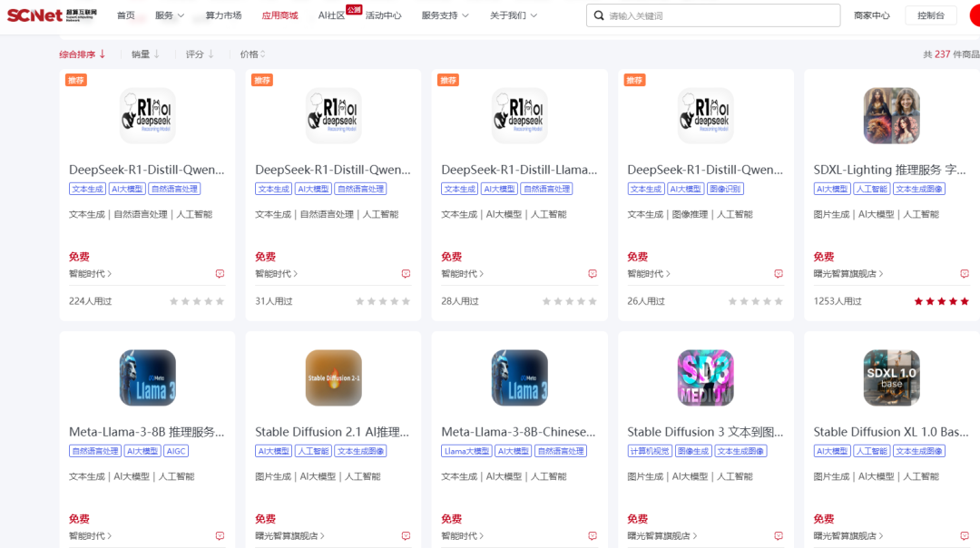Open 曙光智算旗舰店 store on Stable Diffusion 2.1 card

(x=289, y=536)
